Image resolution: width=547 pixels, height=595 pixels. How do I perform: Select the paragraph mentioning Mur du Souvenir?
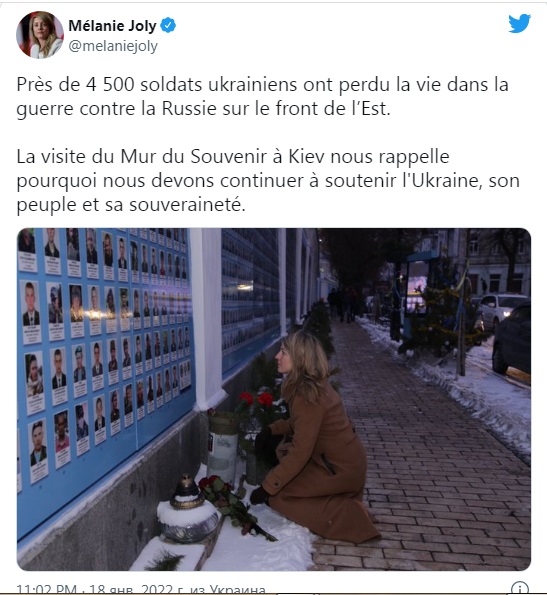[268, 180]
